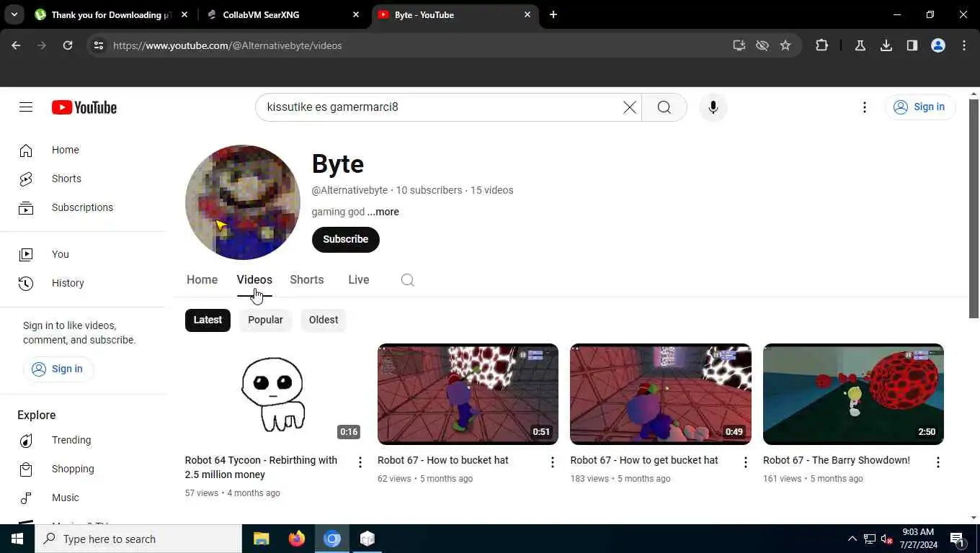980x553 pixels.
Task: Open the Chrome profile avatar icon
Action: click(938, 45)
